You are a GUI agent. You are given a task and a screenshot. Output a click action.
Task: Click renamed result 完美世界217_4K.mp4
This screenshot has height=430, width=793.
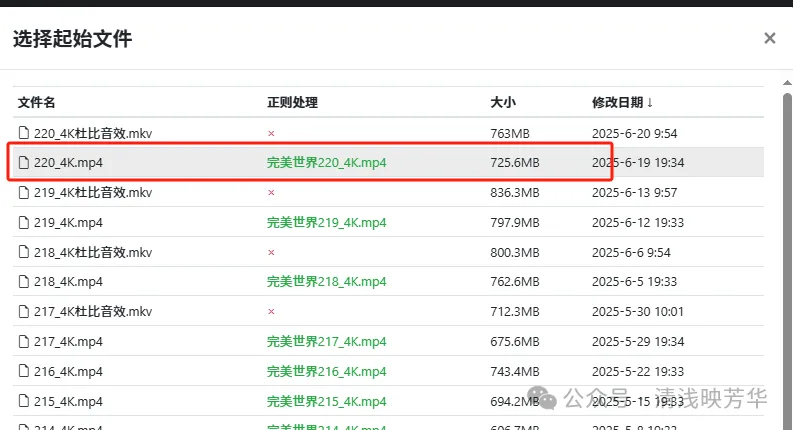click(327, 341)
